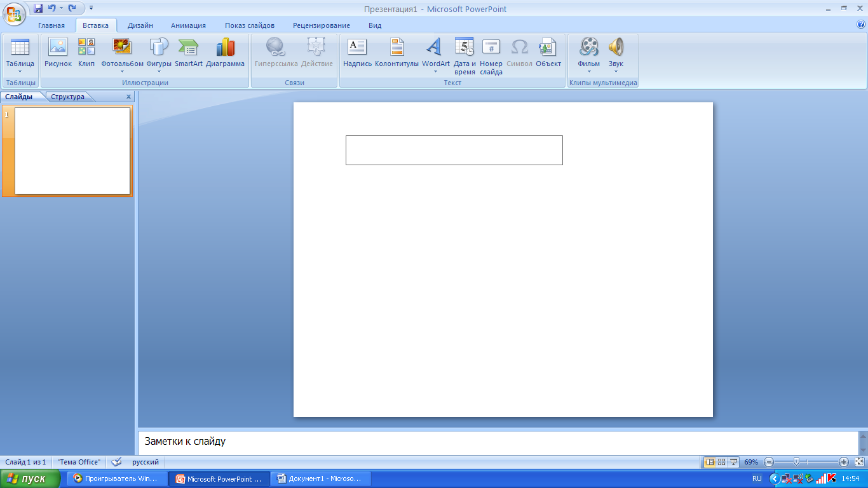The height and width of the screenshot is (488, 868).
Task: Start slide show from status bar
Action: tap(734, 462)
